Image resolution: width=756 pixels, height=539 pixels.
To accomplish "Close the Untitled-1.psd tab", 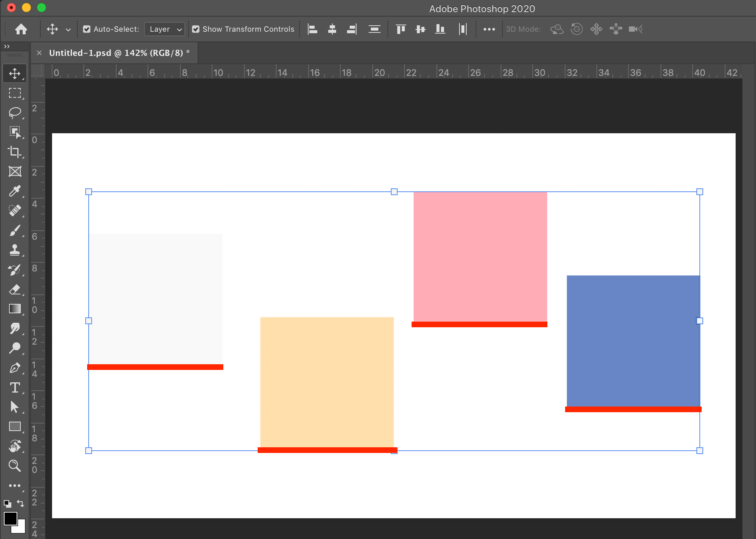I will (x=39, y=53).
